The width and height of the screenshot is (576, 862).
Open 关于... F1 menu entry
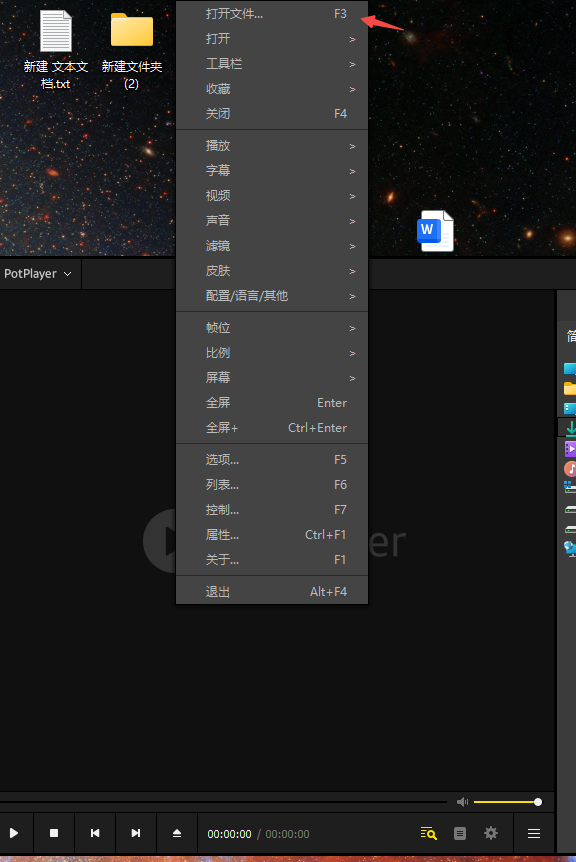click(272, 560)
